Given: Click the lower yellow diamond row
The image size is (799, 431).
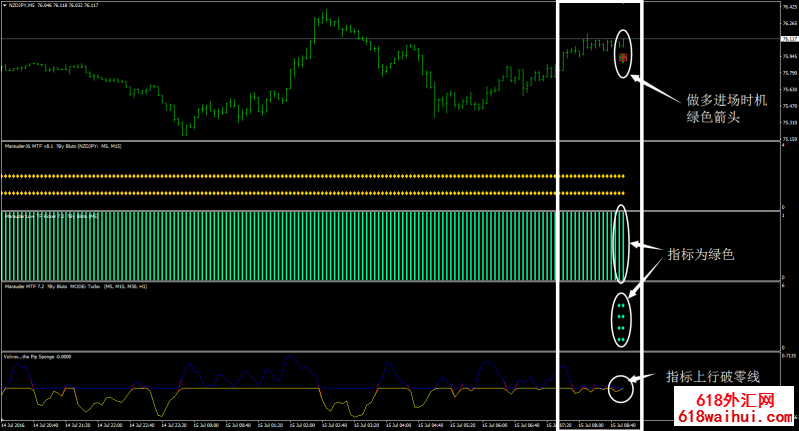Looking at the screenshot, I should [300, 192].
